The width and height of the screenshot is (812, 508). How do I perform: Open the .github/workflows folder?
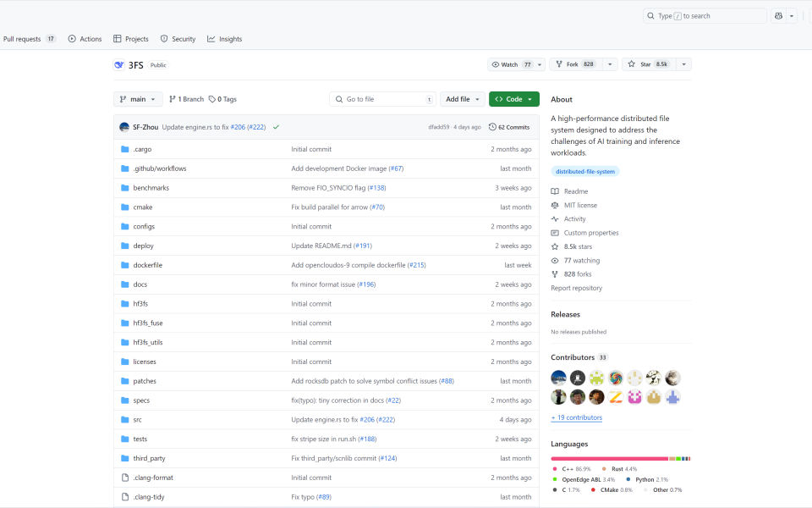tap(160, 168)
